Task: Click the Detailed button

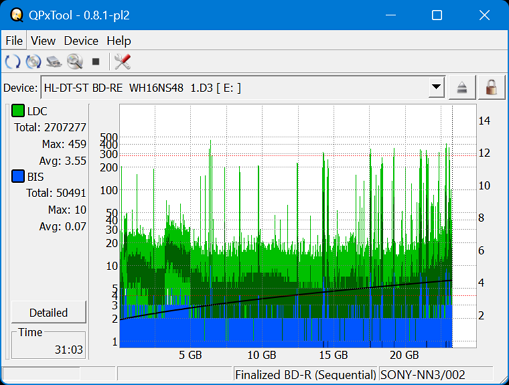Action: [x=49, y=312]
